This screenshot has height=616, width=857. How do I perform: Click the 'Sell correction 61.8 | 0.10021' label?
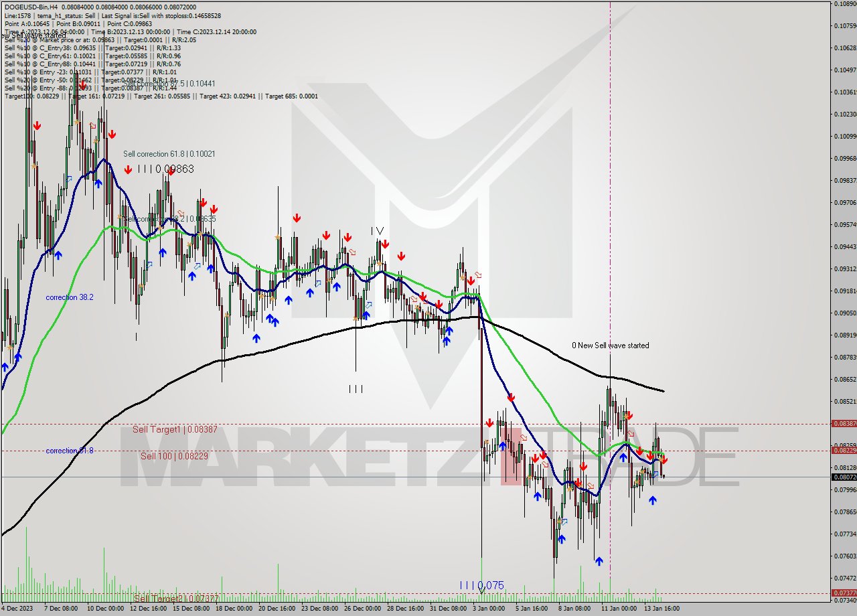click(169, 154)
